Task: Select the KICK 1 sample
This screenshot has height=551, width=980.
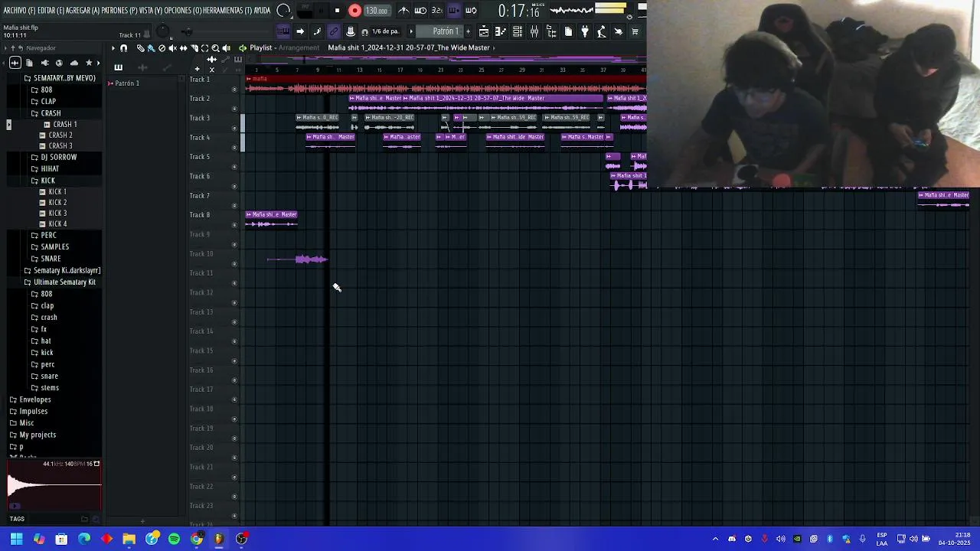Action: click(x=57, y=191)
